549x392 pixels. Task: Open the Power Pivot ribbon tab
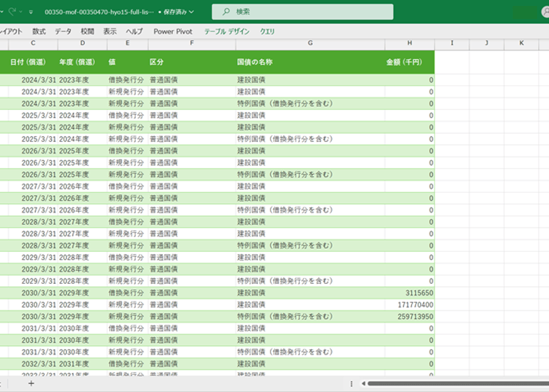[173, 31]
